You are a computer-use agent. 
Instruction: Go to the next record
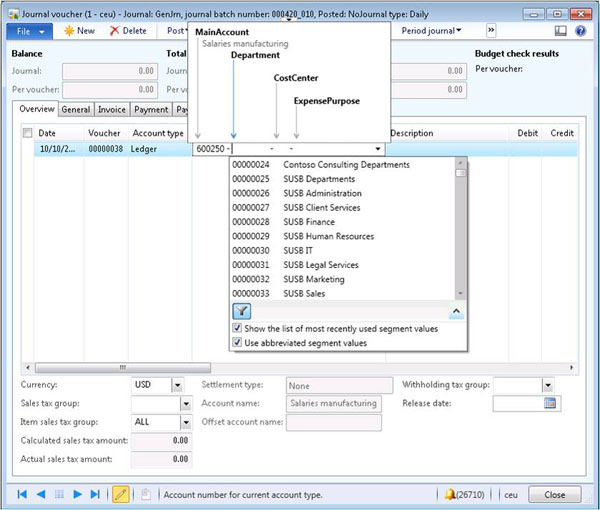[78, 494]
